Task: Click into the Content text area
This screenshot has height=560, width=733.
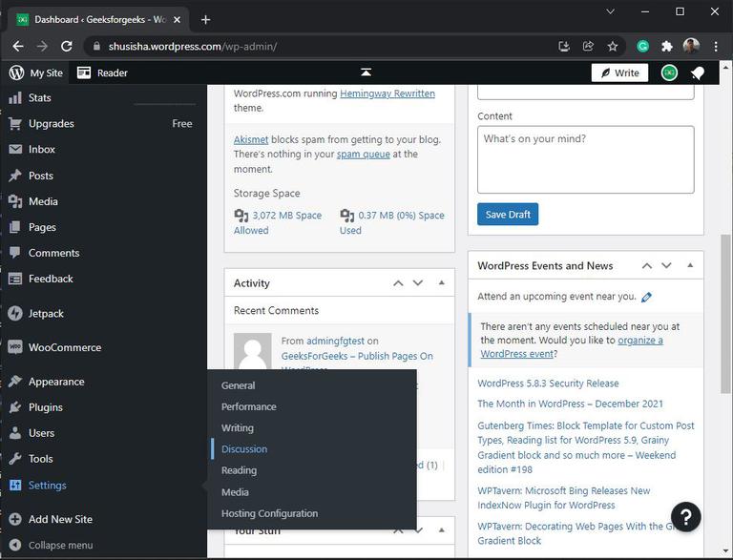Action: click(x=585, y=159)
